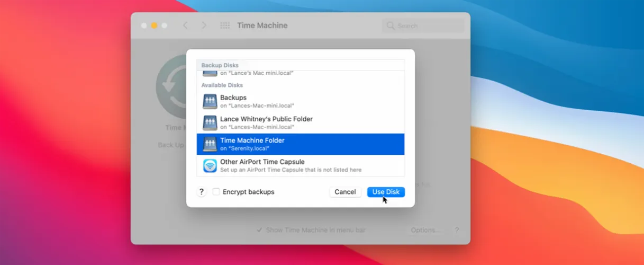Toggle Show Time Machine in menu bar
This screenshot has width=644, height=265.
tap(259, 230)
